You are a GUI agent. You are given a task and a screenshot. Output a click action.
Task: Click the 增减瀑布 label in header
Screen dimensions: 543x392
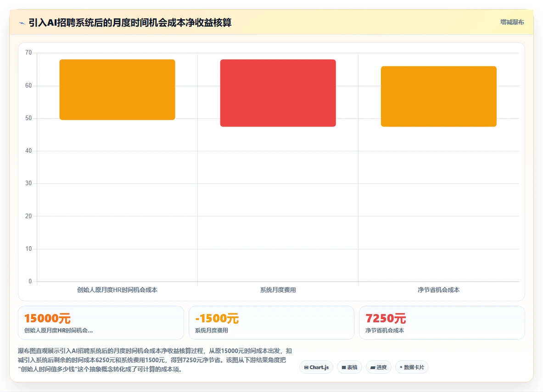(512, 22)
